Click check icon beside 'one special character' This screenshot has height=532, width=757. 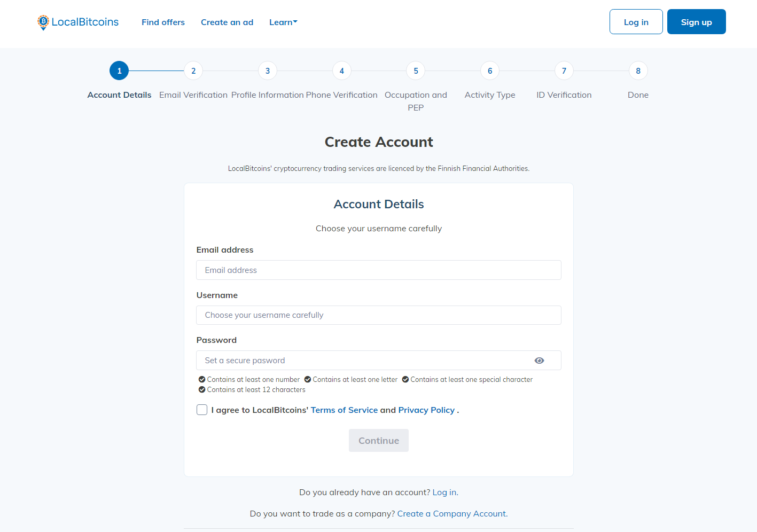(405, 379)
